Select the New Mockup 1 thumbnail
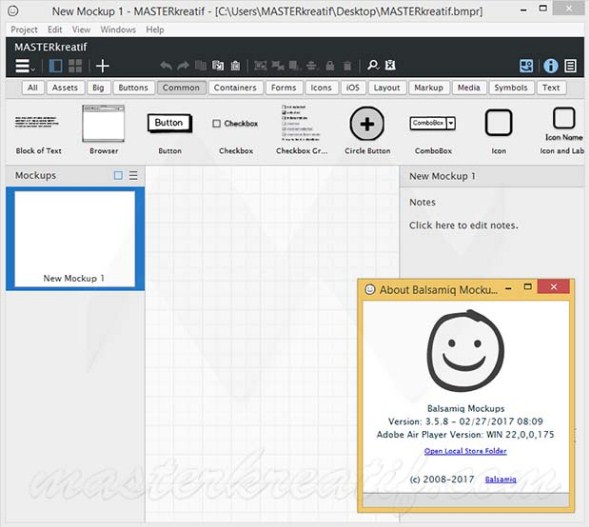This screenshot has width=589, height=527. (x=75, y=239)
